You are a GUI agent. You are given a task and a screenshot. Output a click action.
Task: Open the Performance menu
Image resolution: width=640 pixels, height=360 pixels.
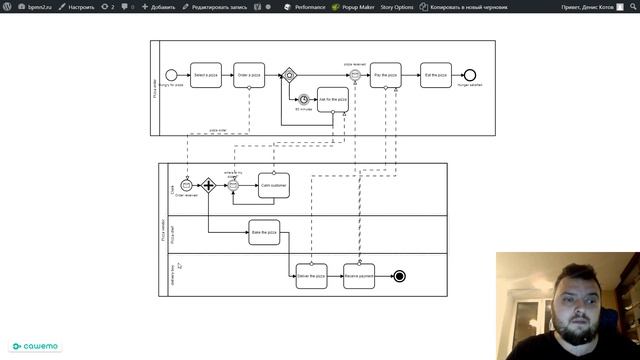pyautogui.click(x=305, y=7)
